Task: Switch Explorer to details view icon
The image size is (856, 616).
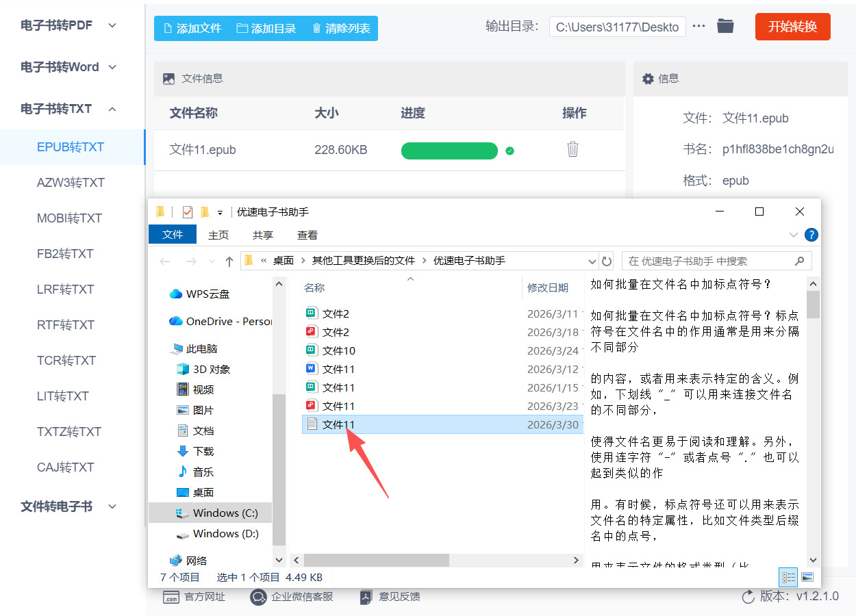Action: pos(789,577)
